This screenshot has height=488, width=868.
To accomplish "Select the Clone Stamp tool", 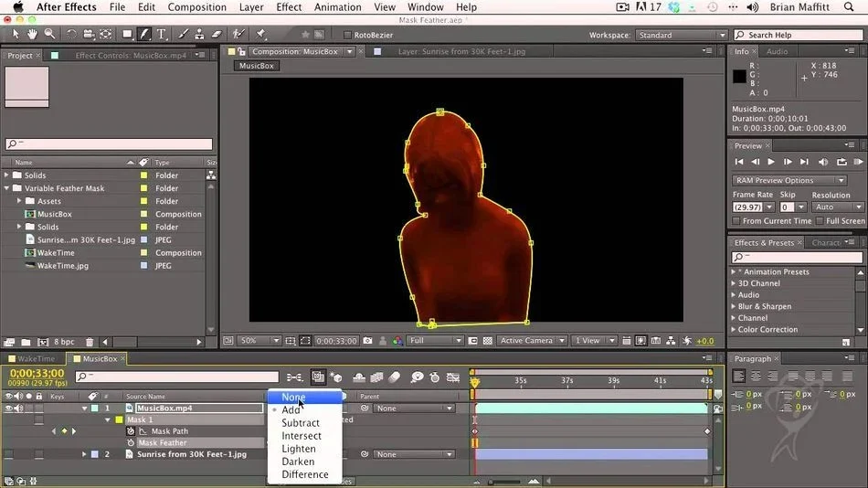I will pyautogui.click(x=199, y=35).
